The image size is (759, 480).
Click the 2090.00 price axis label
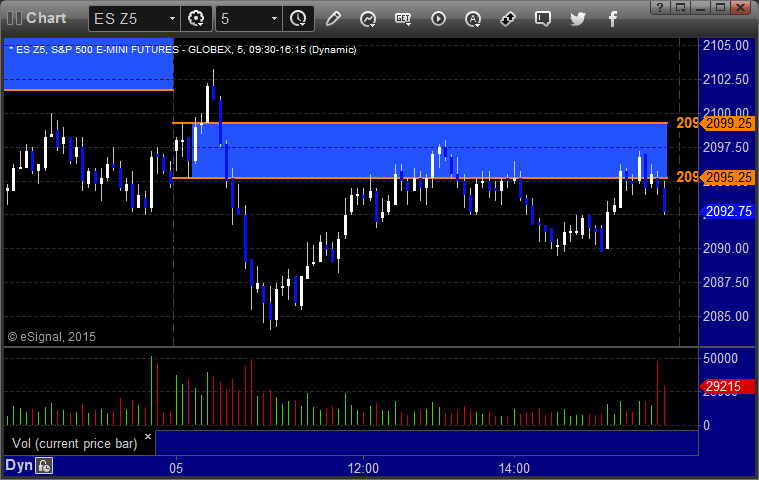(726, 248)
